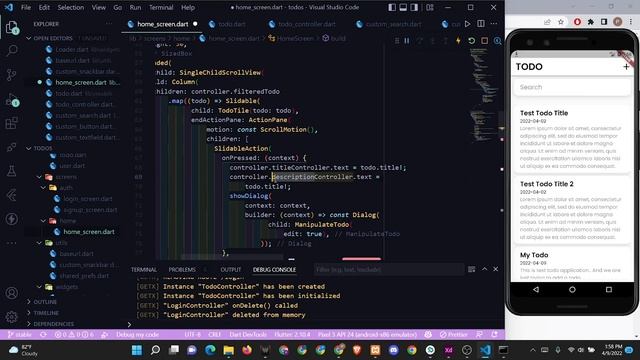The height and width of the screenshot is (360, 640).
Task: Switch to the PROBLEMS panel tab
Action: point(182,270)
